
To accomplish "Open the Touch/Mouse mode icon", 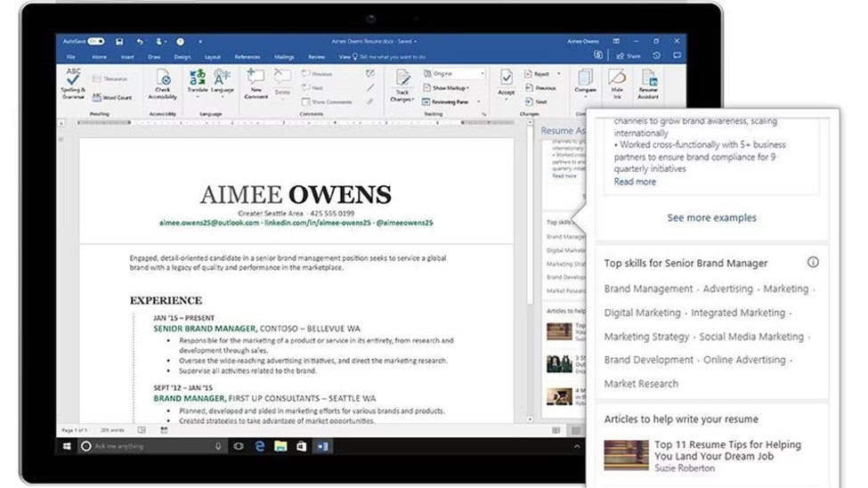I will pos(159,42).
